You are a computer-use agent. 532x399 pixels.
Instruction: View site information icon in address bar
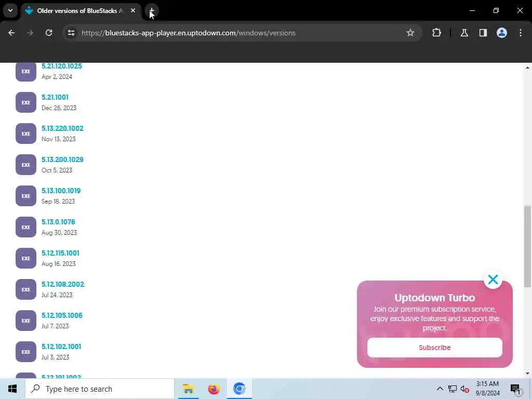pyautogui.click(x=71, y=33)
